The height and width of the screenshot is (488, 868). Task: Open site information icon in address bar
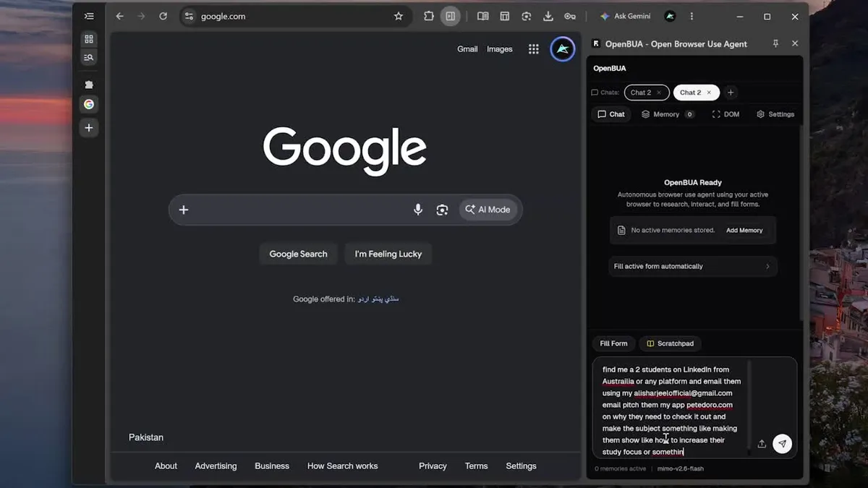[189, 16]
